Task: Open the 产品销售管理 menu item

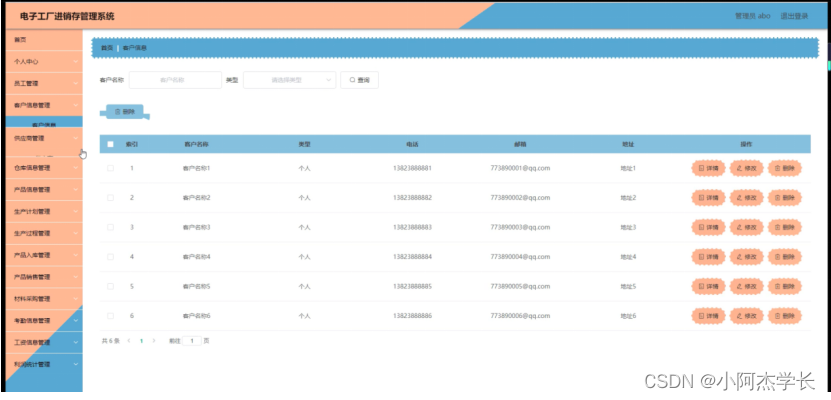Action: coord(44,277)
